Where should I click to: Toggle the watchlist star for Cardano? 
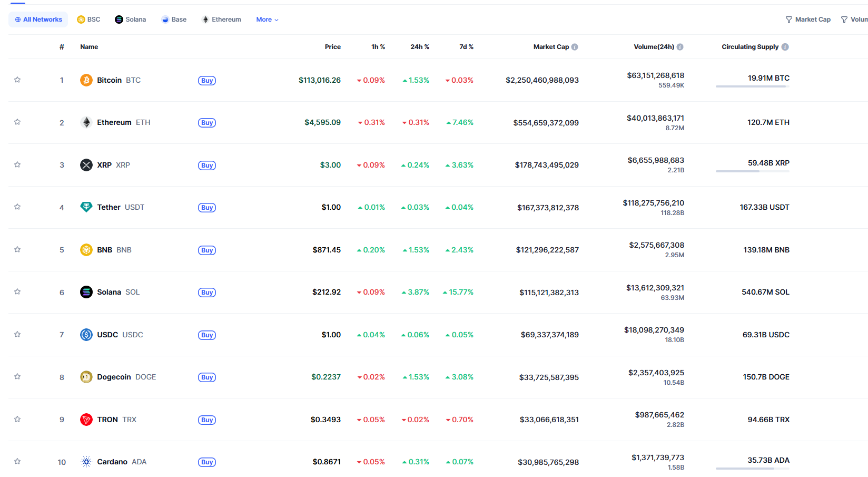point(17,461)
